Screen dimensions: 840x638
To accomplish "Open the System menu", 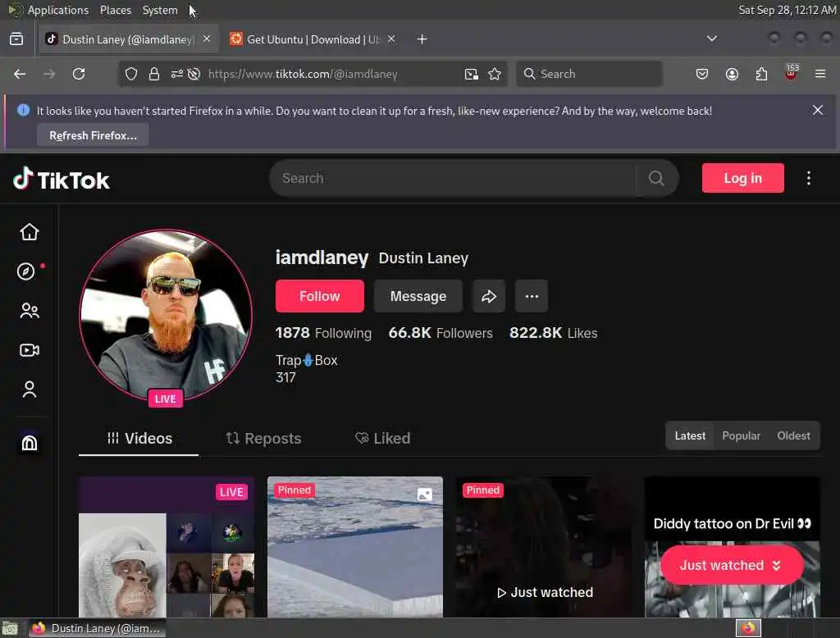I will click(160, 10).
